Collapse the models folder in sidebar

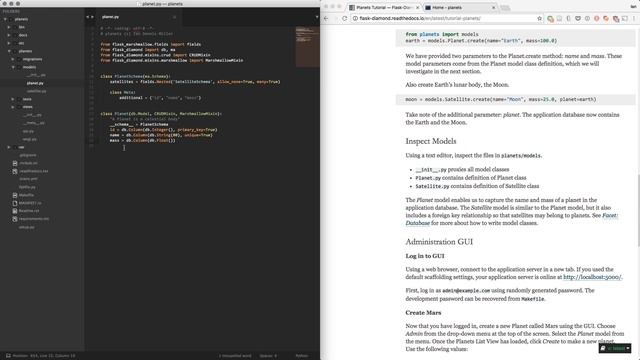(13, 67)
